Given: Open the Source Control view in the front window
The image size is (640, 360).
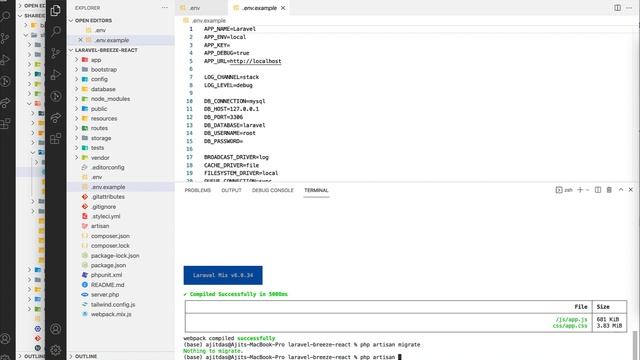Looking at the screenshot, I should pyautogui.click(x=56, y=53).
